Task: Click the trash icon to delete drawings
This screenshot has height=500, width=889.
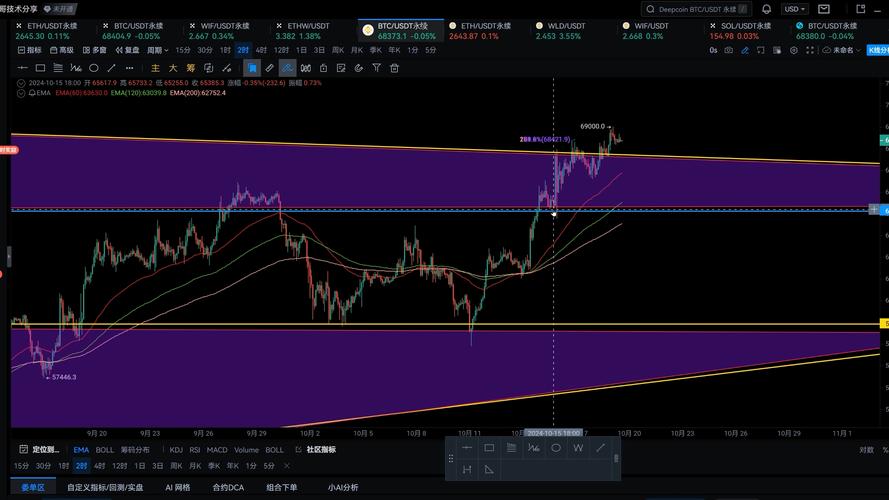Action: [395, 68]
